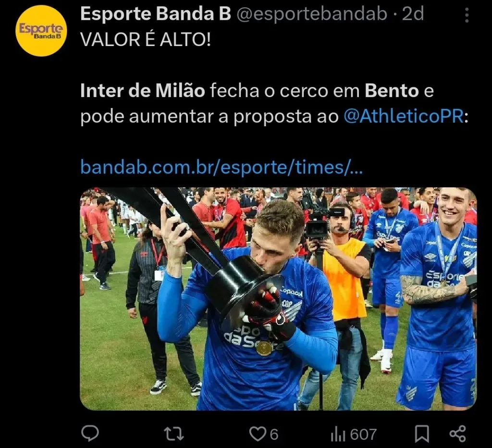This screenshot has height=448, width=492.
Task: Open the bandab.com.br/esporte/times link
Action: coord(221,167)
